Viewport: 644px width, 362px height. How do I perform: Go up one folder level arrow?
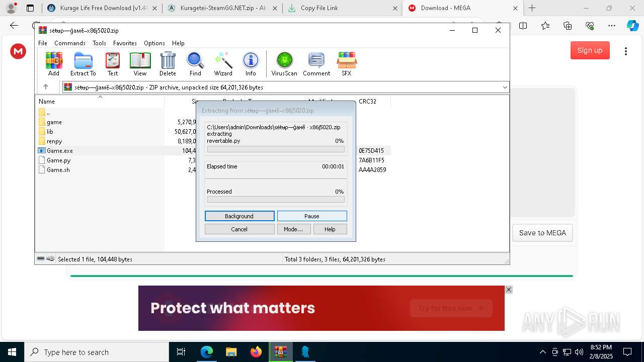45,87
